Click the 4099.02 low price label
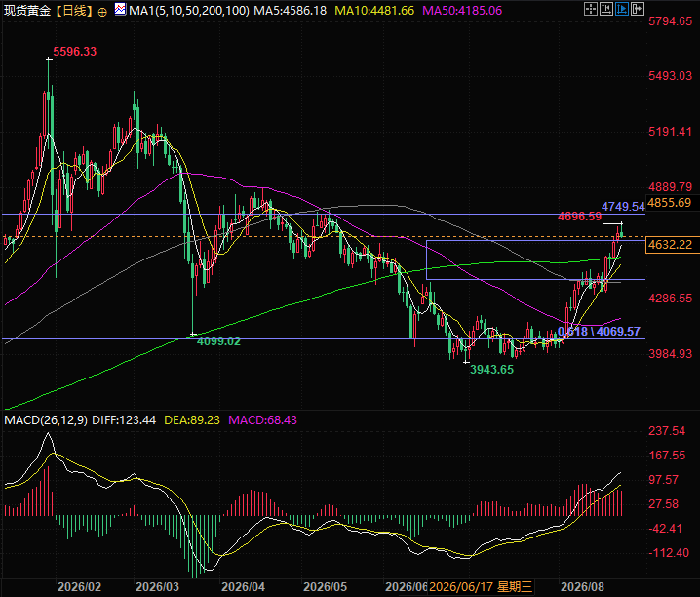700x597 pixels. [218, 341]
